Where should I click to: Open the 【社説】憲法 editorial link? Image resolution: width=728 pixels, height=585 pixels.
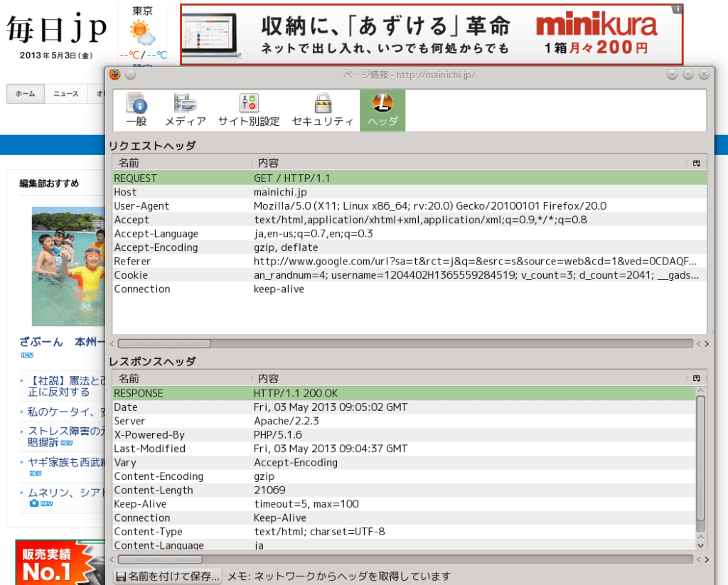click(x=66, y=386)
